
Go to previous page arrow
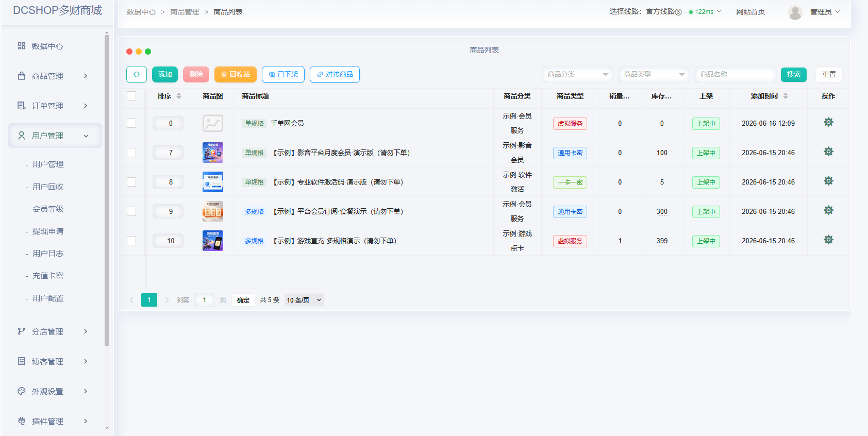click(x=132, y=300)
